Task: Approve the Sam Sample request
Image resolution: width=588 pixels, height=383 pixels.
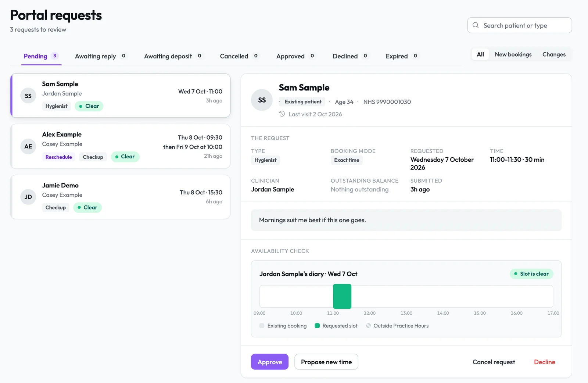Action: coord(270,362)
